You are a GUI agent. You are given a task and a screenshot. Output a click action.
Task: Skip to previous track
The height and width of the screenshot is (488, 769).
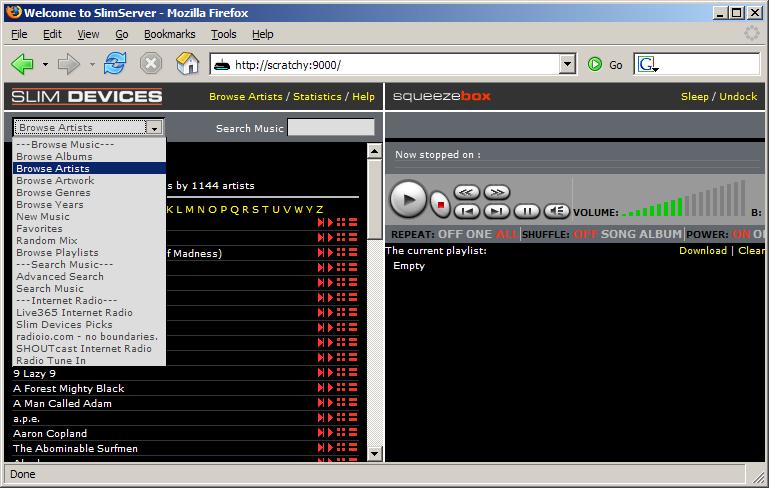click(466, 211)
